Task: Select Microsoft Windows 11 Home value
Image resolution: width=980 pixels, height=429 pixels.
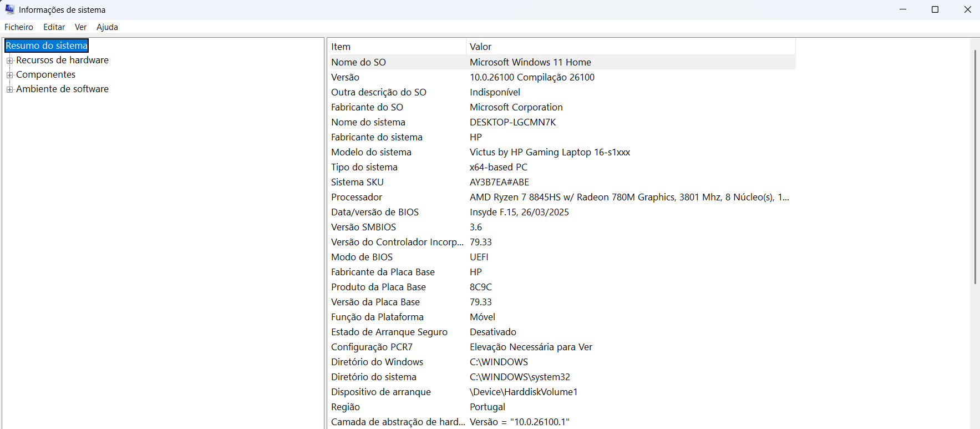Action: coord(530,62)
